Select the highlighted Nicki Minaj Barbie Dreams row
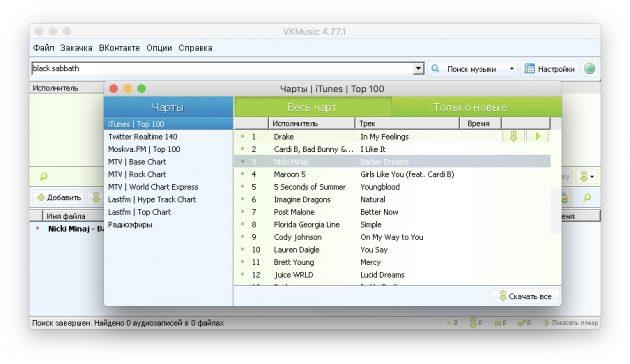Image resolution: width=630 pixels, height=364 pixels. pyautogui.click(x=392, y=162)
